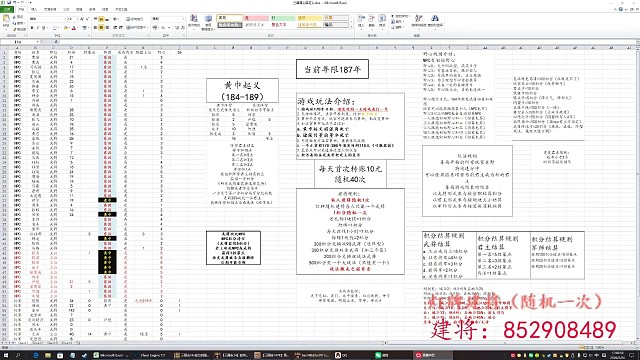Apply the green 'Good' cell style
The width and height of the screenshot is (640, 360).
click(283, 18)
